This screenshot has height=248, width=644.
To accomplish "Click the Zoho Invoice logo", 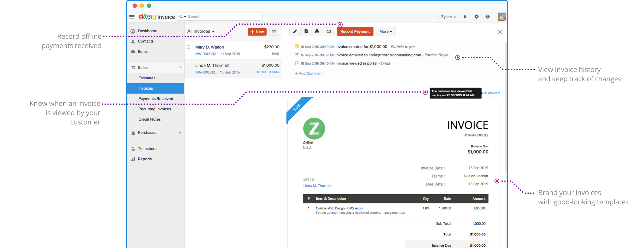I will click(157, 17).
